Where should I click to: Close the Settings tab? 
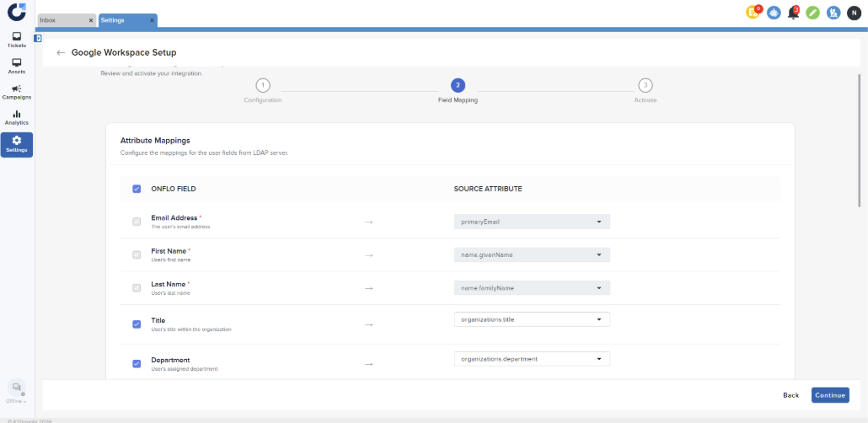(152, 20)
